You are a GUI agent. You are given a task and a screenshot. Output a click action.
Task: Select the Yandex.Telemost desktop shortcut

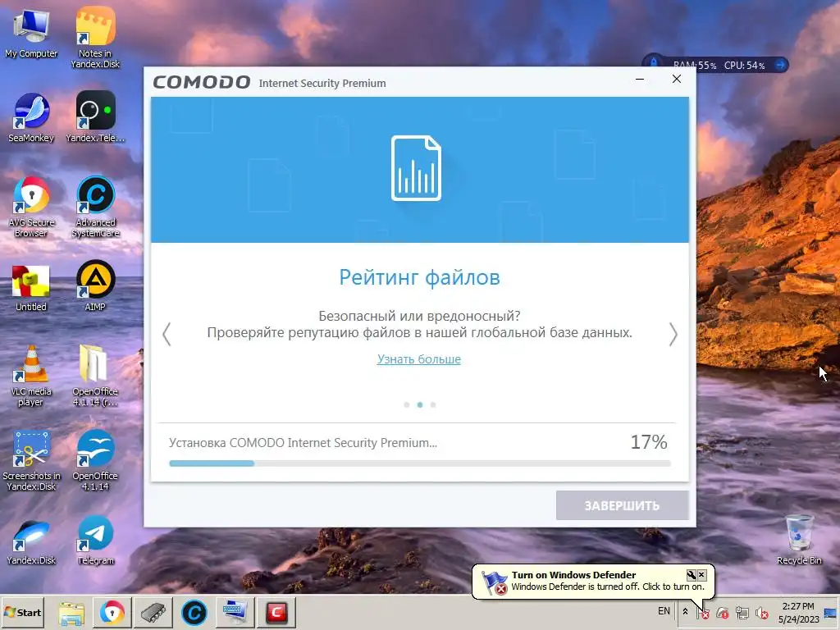click(95, 118)
